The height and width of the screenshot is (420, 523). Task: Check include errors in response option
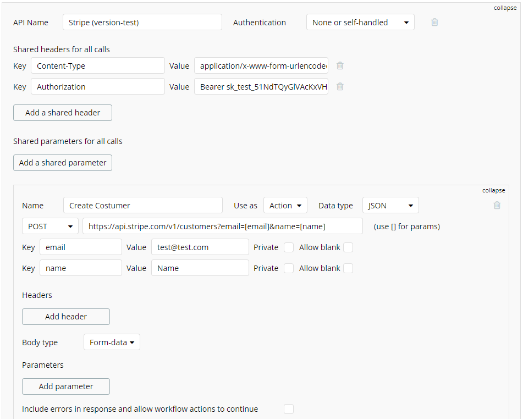coord(289,409)
